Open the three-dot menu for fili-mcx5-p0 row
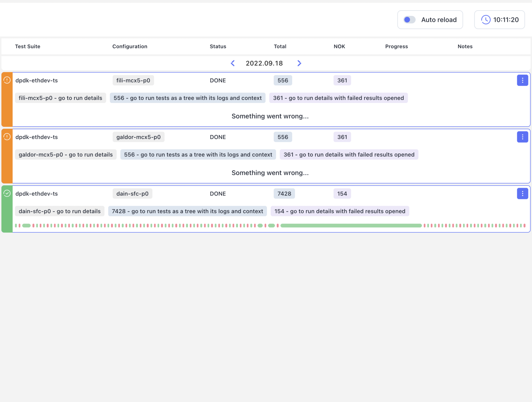 point(522,80)
